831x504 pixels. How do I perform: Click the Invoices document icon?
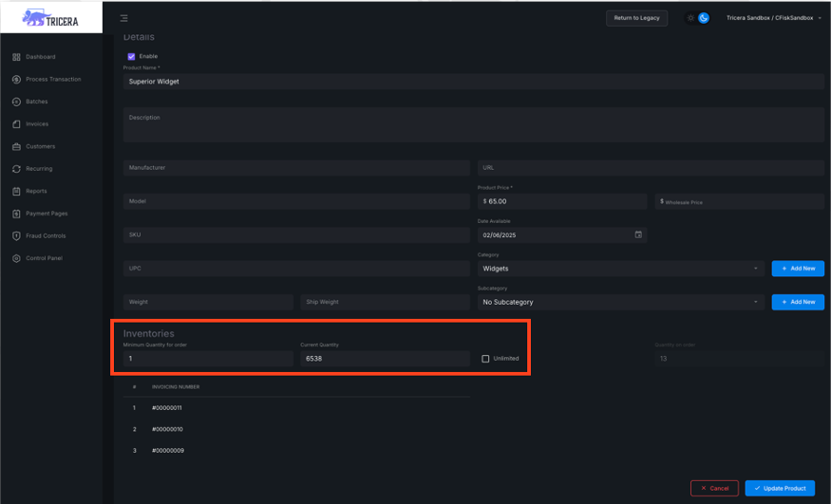tap(16, 124)
